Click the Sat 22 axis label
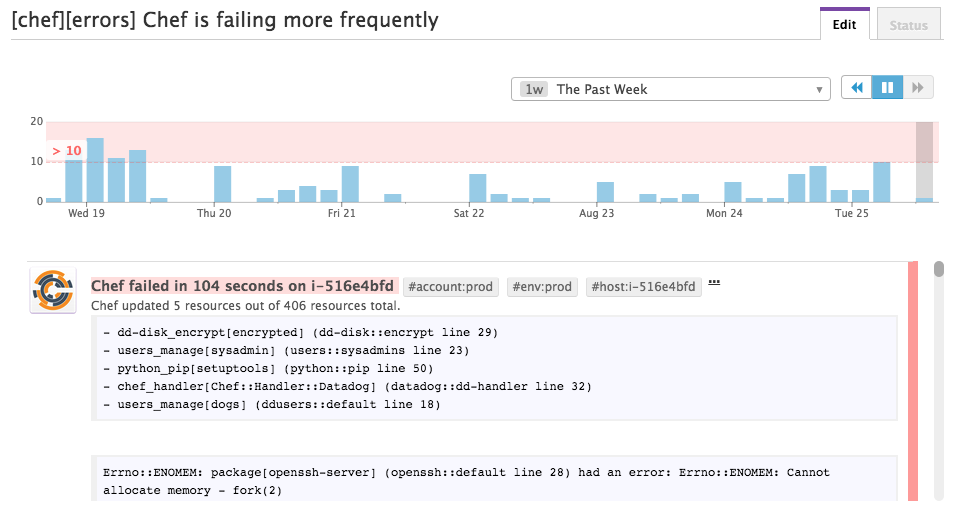This screenshot has height=511, width=960. [x=469, y=213]
